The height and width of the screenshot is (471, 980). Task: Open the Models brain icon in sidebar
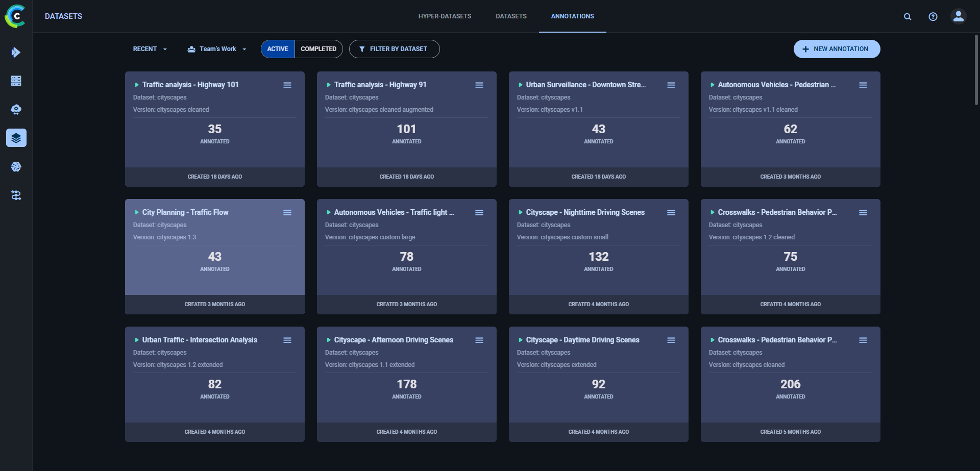coord(16,167)
